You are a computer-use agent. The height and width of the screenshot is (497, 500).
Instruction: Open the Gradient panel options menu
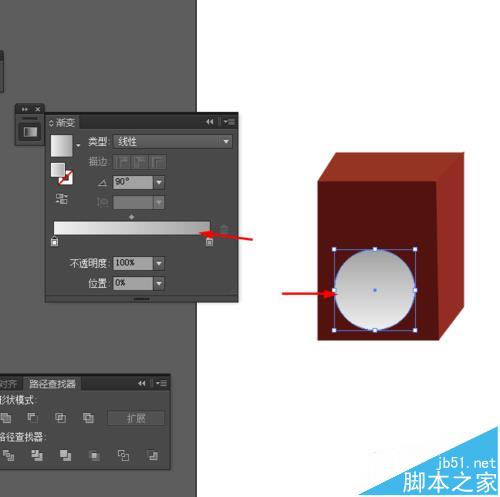[x=229, y=122]
